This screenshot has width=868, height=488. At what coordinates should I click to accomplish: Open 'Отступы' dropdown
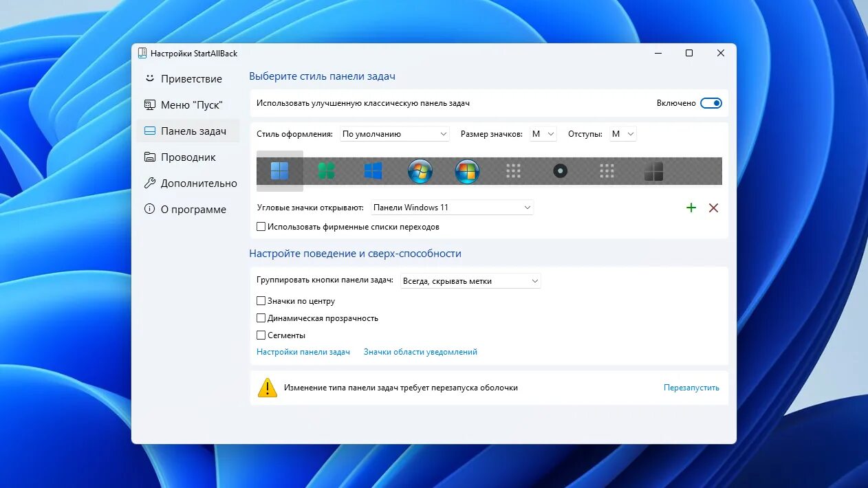click(x=622, y=134)
